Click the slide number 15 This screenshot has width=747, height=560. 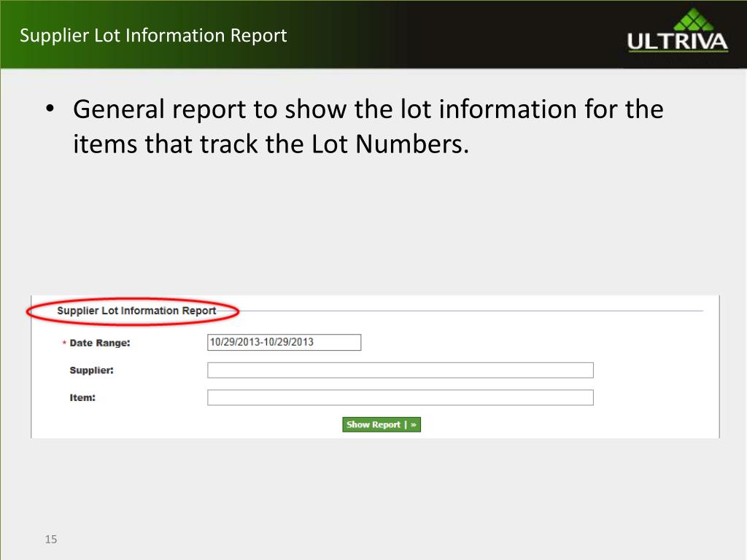(51, 539)
